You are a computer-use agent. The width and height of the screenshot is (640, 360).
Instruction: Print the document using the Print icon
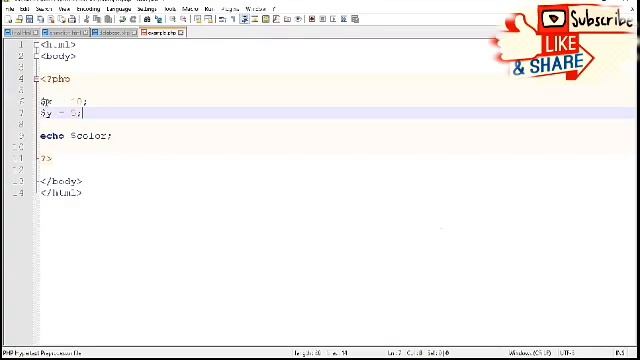click(72, 19)
